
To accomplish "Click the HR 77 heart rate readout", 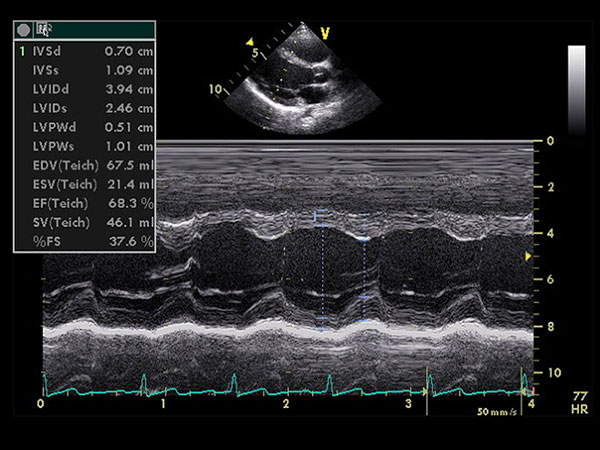I will click(x=578, y=404).
